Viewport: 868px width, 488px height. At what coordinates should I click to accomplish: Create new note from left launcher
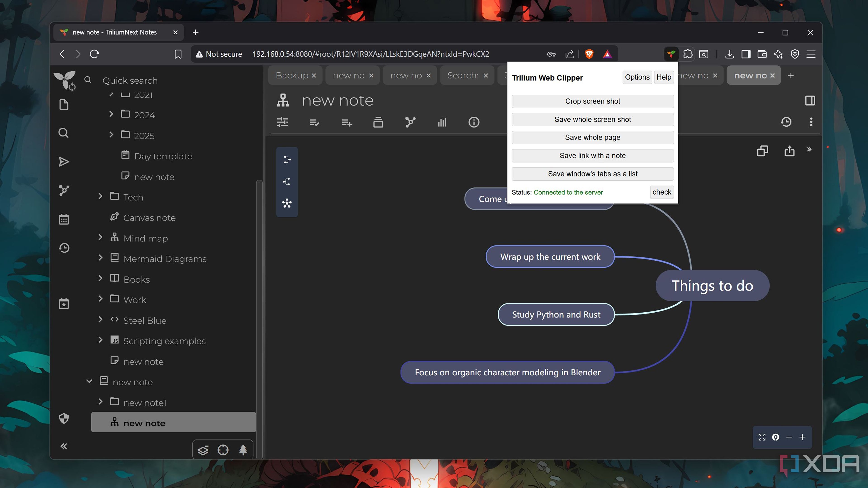pyautogui.click(x=64, y=104)
